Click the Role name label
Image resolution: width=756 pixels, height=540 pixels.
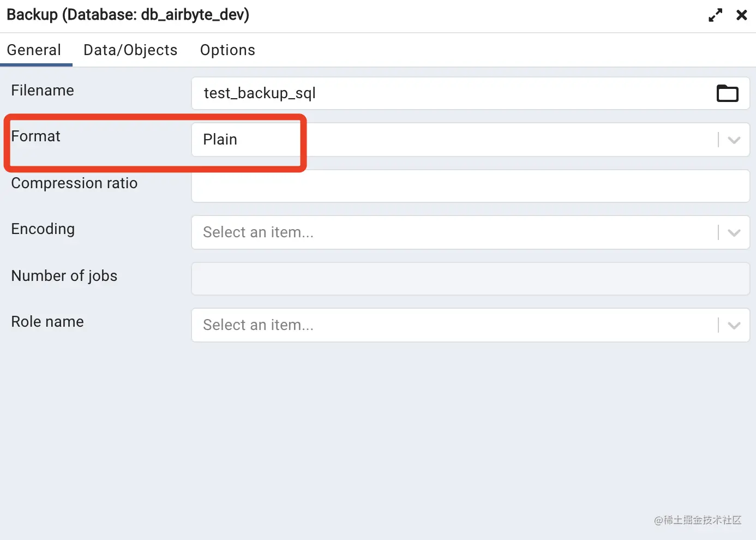coord(47,322)
